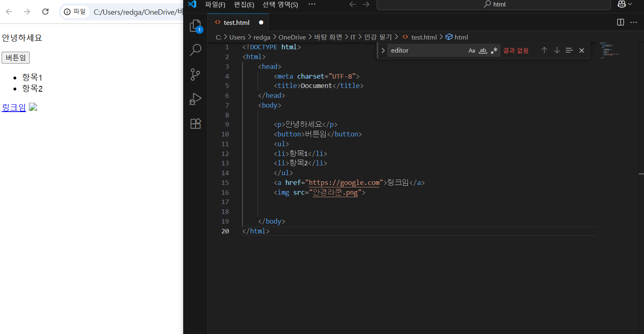
Task: Go forward in VS Code navigation history
Action: pos(366,4)
